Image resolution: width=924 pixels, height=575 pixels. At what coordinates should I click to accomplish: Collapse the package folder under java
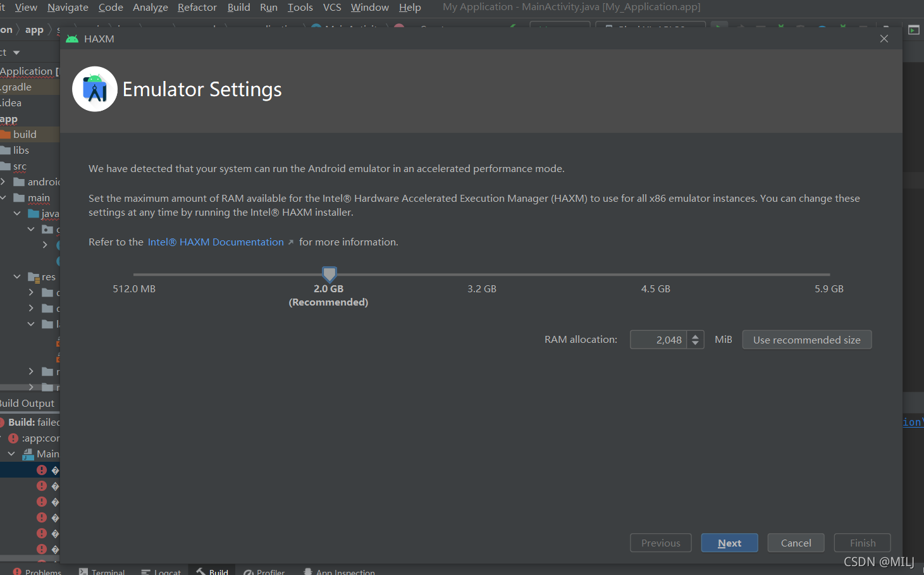click(31, 229)
